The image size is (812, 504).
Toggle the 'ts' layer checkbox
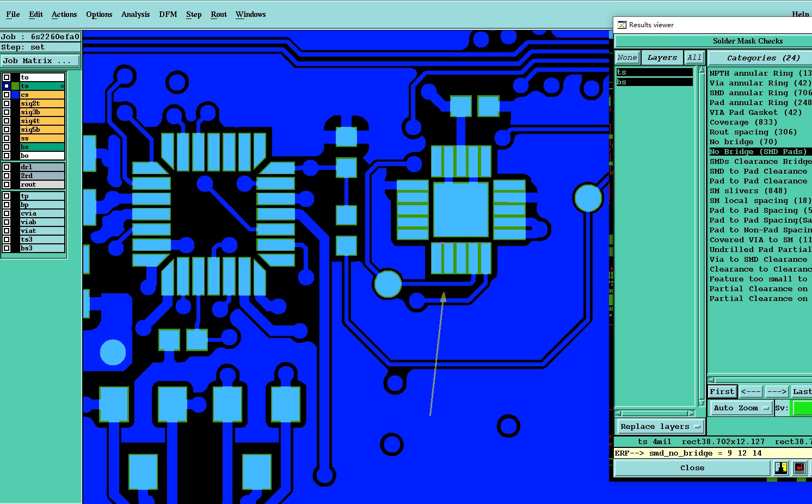7,86
